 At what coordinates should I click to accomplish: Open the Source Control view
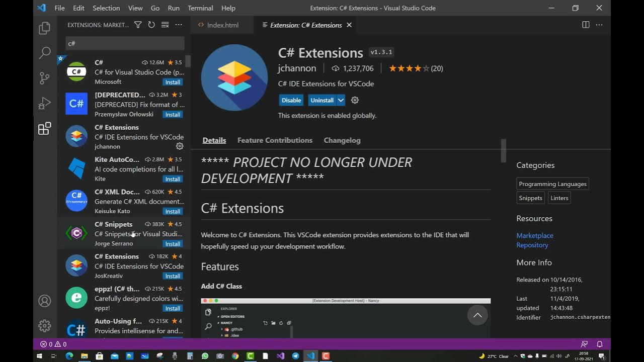[44, 78]
